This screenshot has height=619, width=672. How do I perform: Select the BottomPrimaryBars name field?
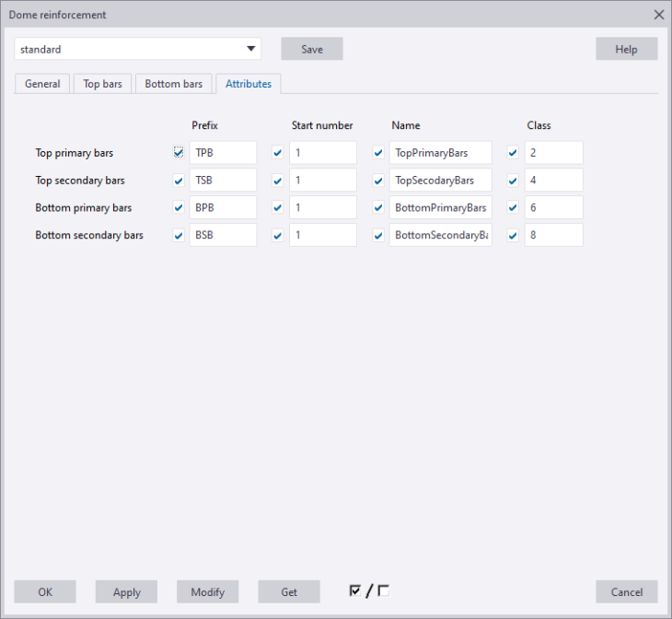(441, 208)
